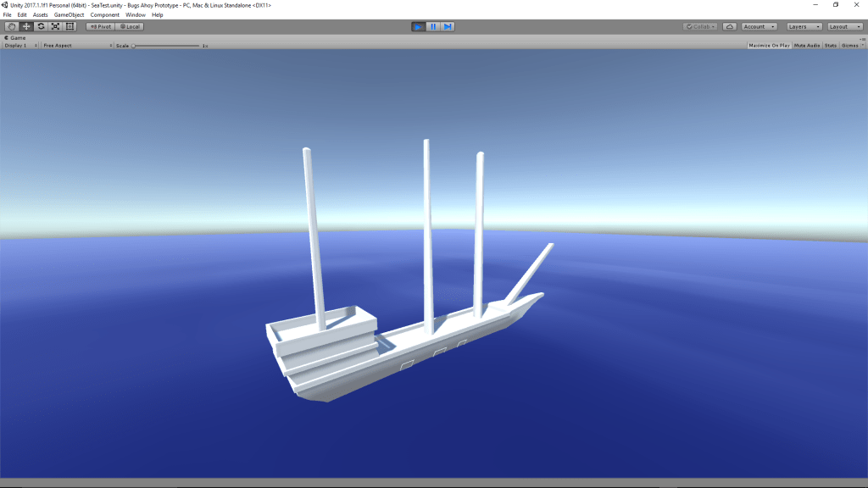Expand the Layers dropdown

(x=804, y=26)
